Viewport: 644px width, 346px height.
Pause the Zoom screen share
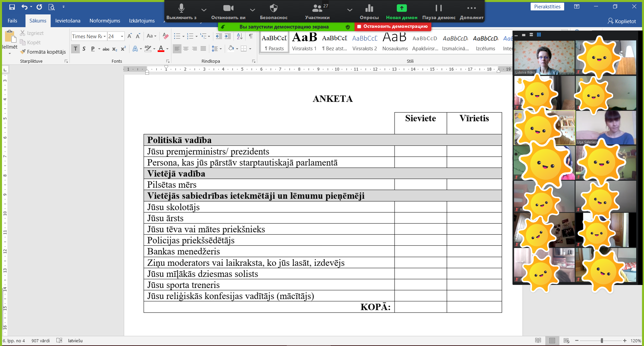click(x=439, y=11)
